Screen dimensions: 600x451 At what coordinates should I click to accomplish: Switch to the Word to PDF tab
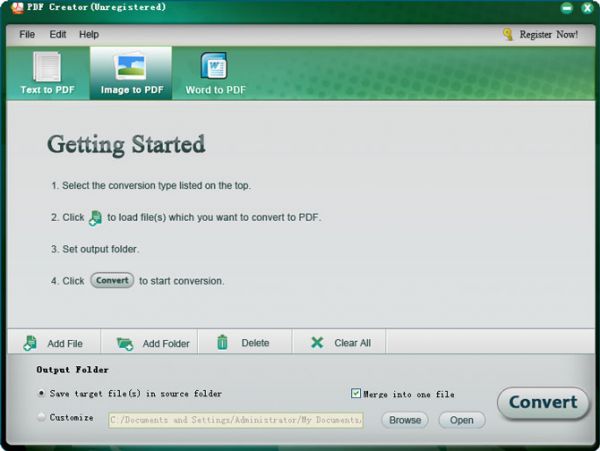[215, 73]
